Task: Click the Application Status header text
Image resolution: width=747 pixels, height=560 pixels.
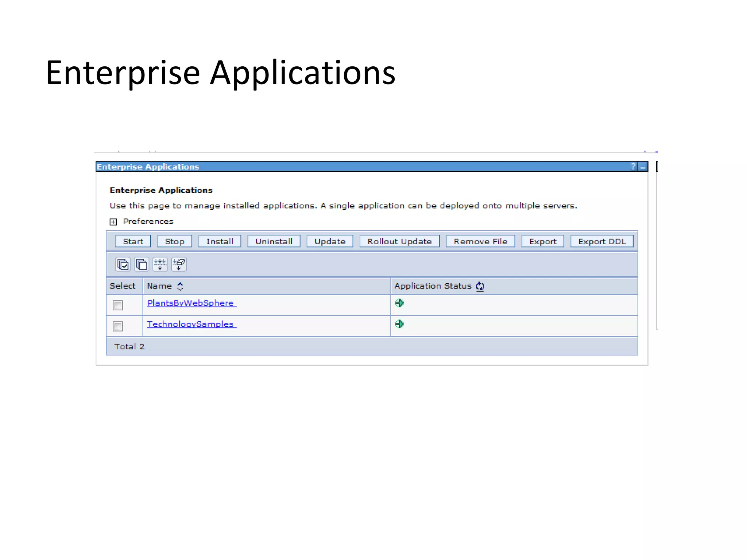Action: coord(433,286)
